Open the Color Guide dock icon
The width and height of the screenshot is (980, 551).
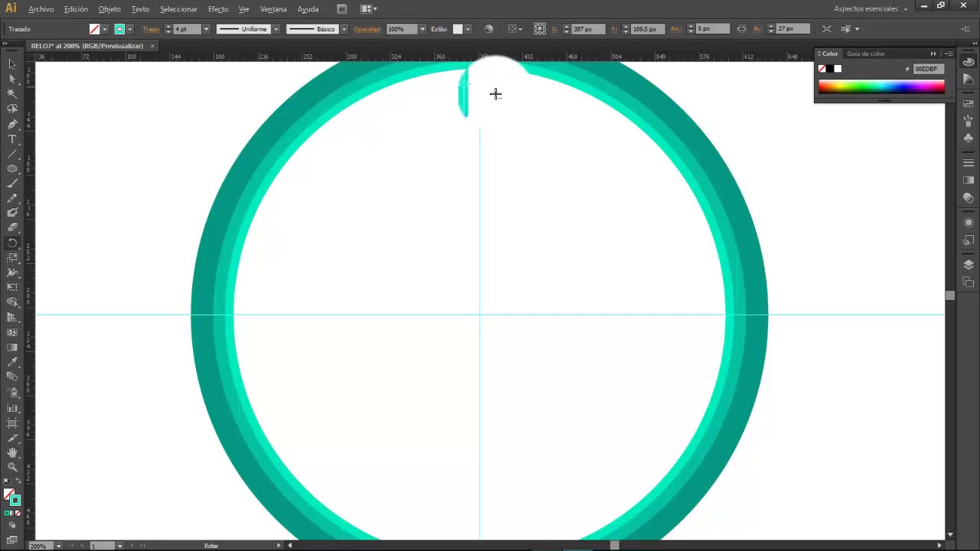coord(969,79)
